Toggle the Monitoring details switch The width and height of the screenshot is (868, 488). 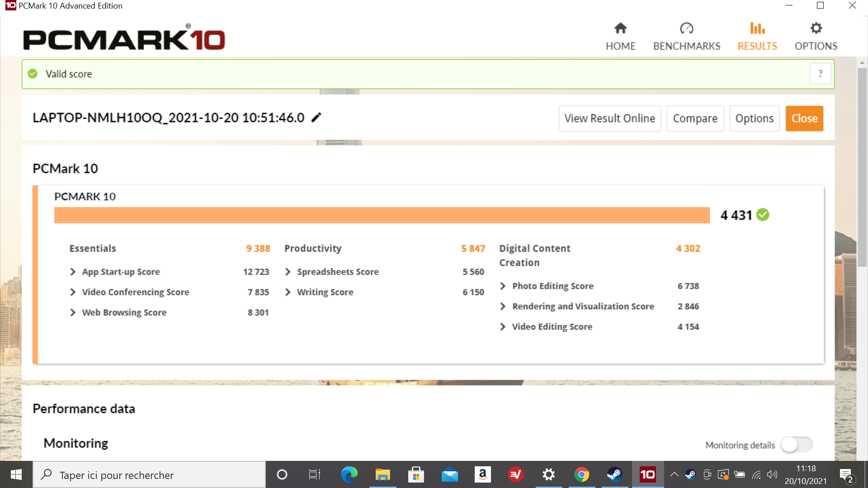click(x=797, y=445)
